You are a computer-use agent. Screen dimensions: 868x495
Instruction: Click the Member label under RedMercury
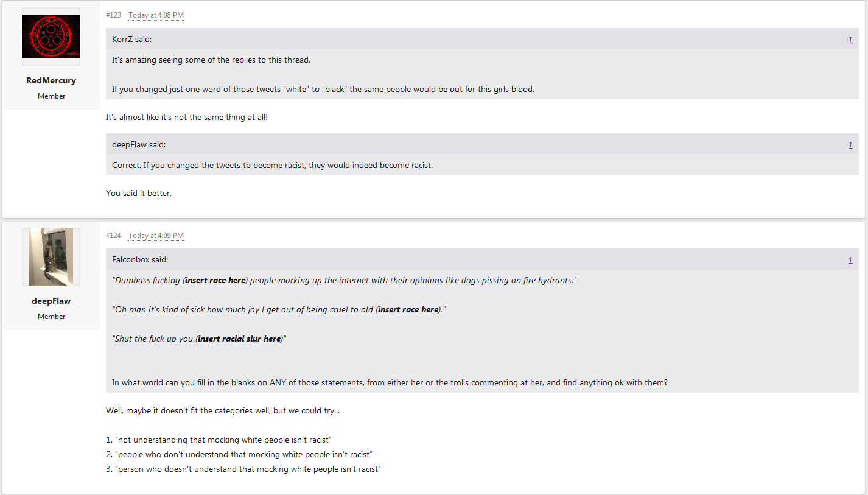pyautogui.click(x=51, y=96)
